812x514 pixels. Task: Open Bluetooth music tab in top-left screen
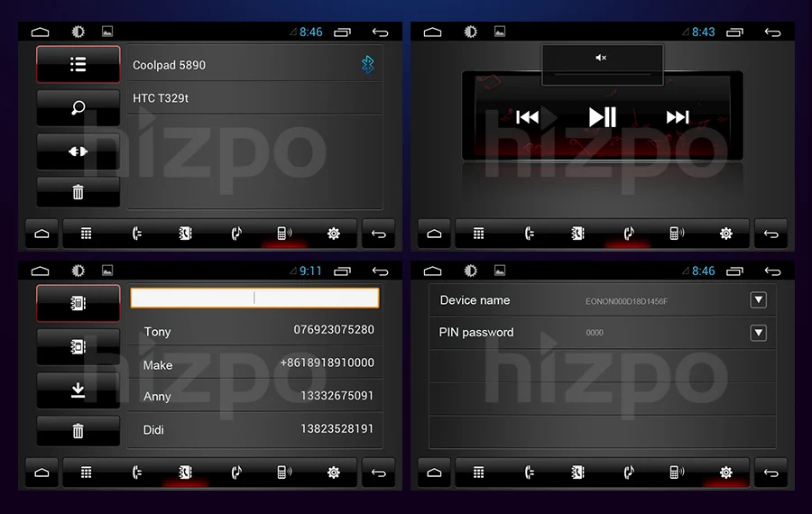pyautogui.click(x=236, y=234)
